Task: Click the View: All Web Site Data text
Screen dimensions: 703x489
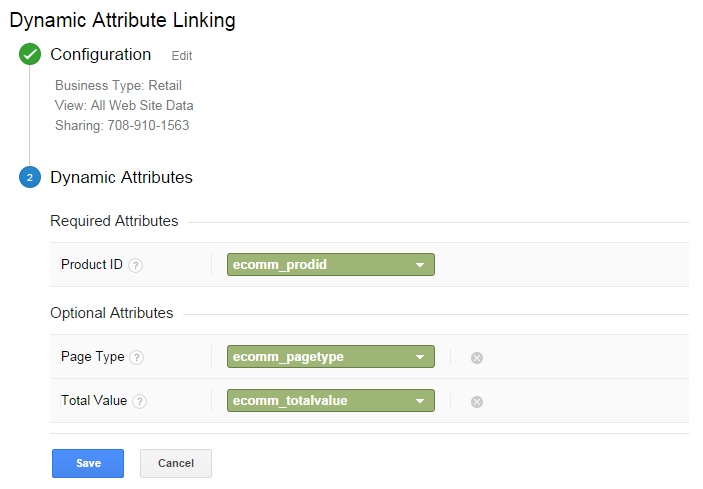Action: pos(124,106)
